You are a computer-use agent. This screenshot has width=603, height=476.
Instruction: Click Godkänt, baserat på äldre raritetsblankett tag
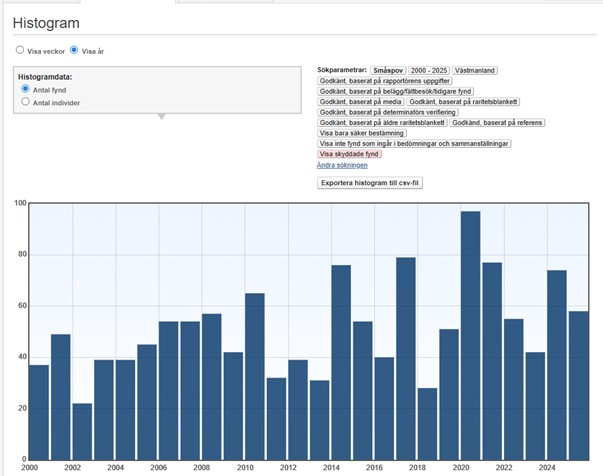coord(381,123)
